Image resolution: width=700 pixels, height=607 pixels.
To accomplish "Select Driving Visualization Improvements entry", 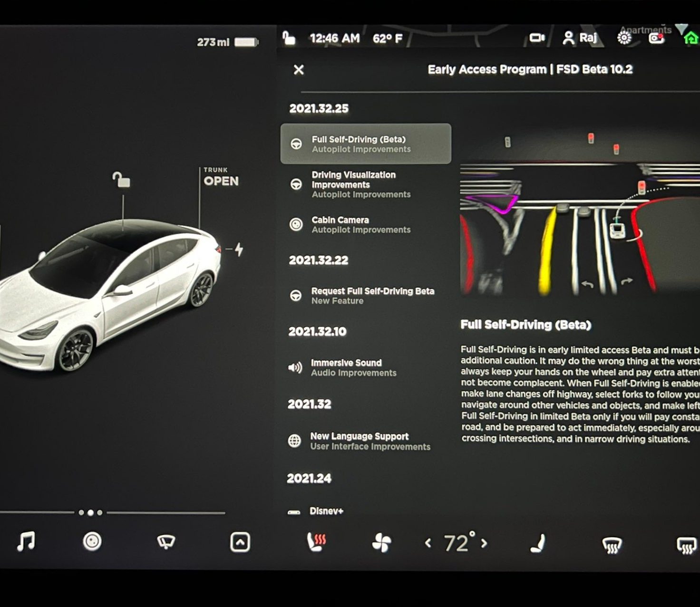I will point(366,184).
